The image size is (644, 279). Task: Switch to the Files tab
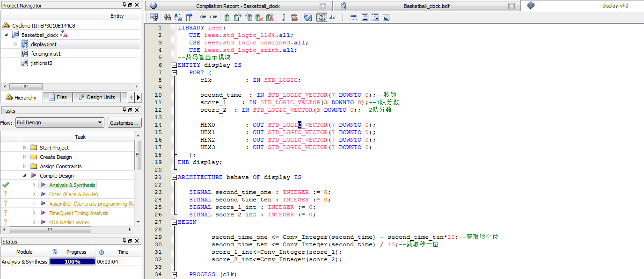(x=57, y=97)
